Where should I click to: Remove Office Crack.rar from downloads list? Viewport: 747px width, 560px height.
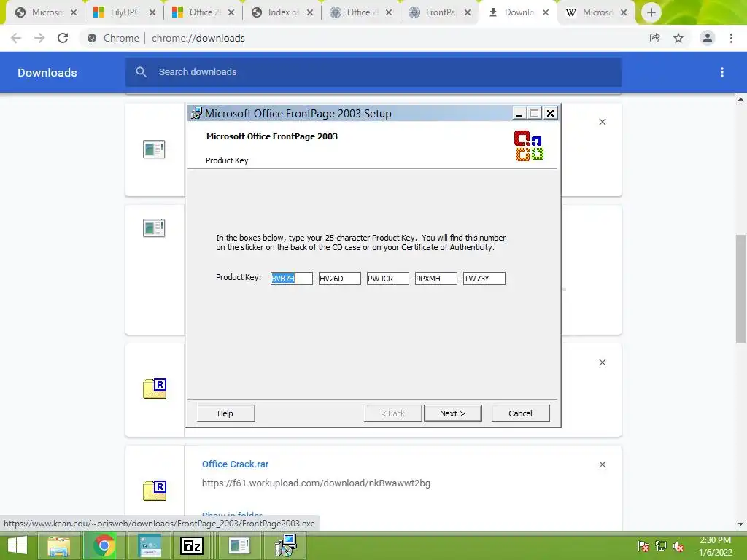[x=602, y=464]
